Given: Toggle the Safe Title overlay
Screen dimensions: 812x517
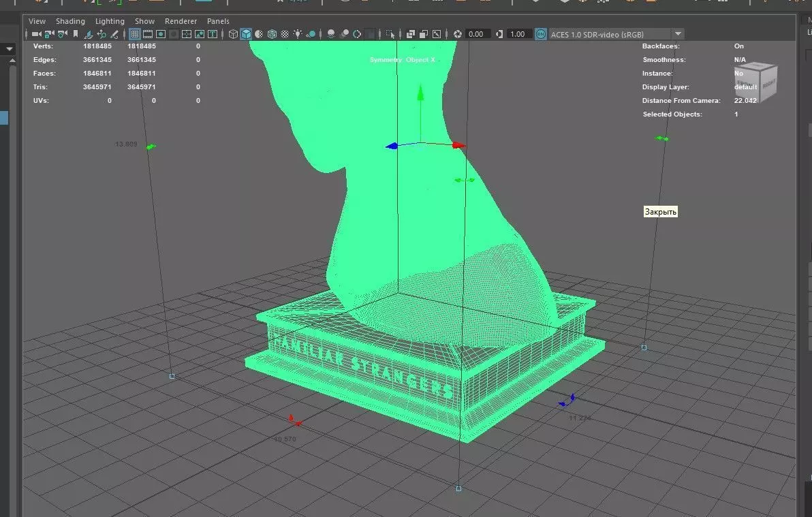Looking at the screenshot, I should pyautogui.click(x=213, y=34).
